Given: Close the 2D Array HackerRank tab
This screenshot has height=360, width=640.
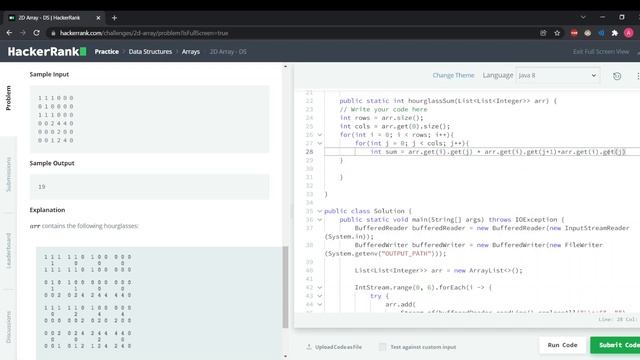Looking at the screenshot, I should tap(98, 18).
